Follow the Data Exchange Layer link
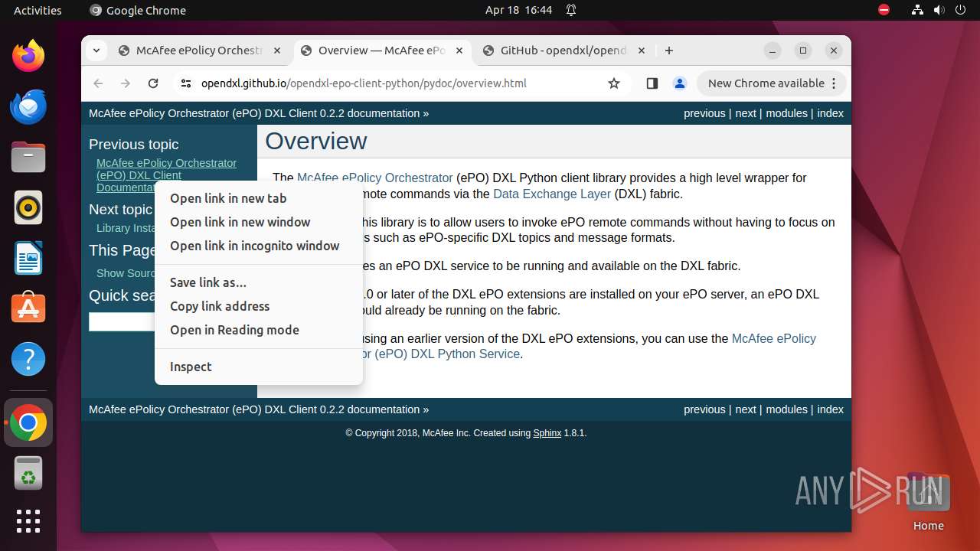 pyautogui.click(x=552, y=194)
